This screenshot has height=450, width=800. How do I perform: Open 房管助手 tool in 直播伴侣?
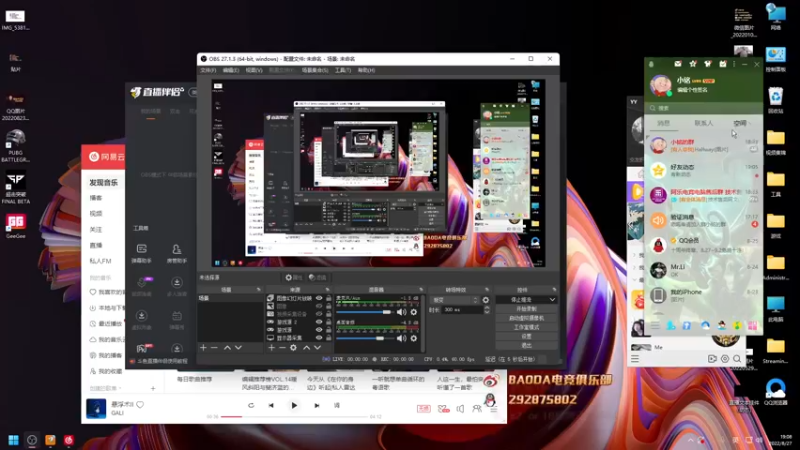(x=177, y=253)
